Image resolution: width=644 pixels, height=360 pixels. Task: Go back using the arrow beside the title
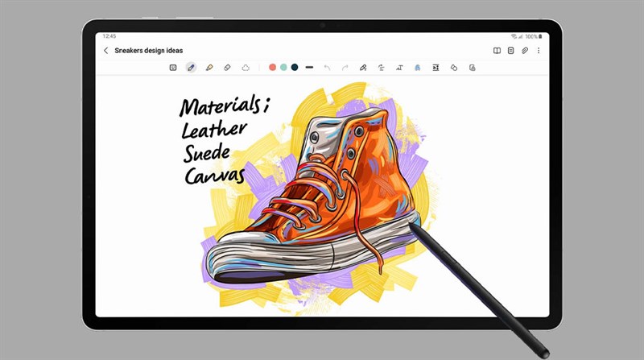point(106,51)
